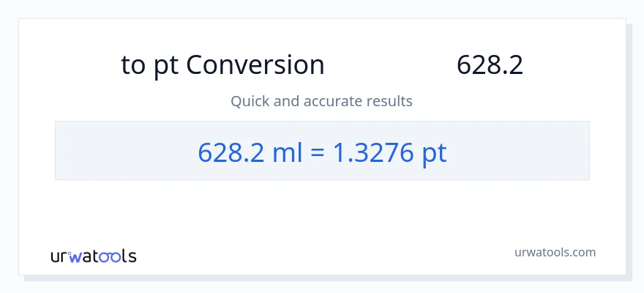Click the "pt" in the heading

click(166, 67)
